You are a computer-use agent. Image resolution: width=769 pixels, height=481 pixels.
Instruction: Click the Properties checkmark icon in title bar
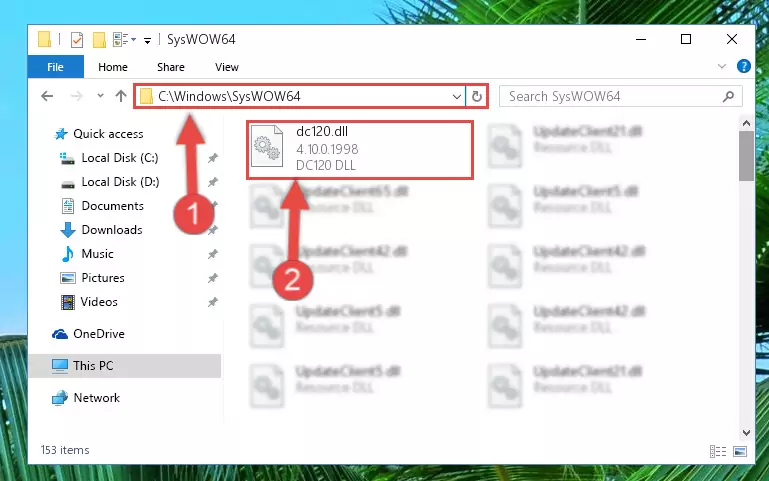77,40
